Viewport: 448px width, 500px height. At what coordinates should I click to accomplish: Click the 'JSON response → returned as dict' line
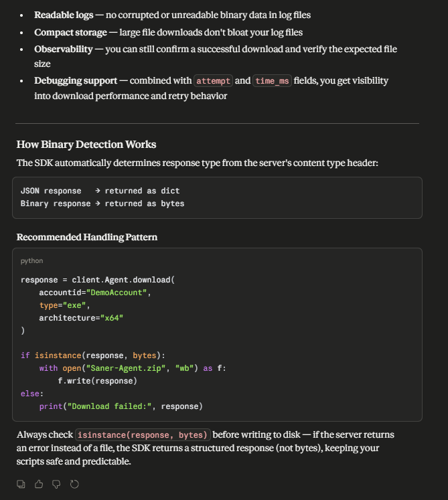coord(100,191)
